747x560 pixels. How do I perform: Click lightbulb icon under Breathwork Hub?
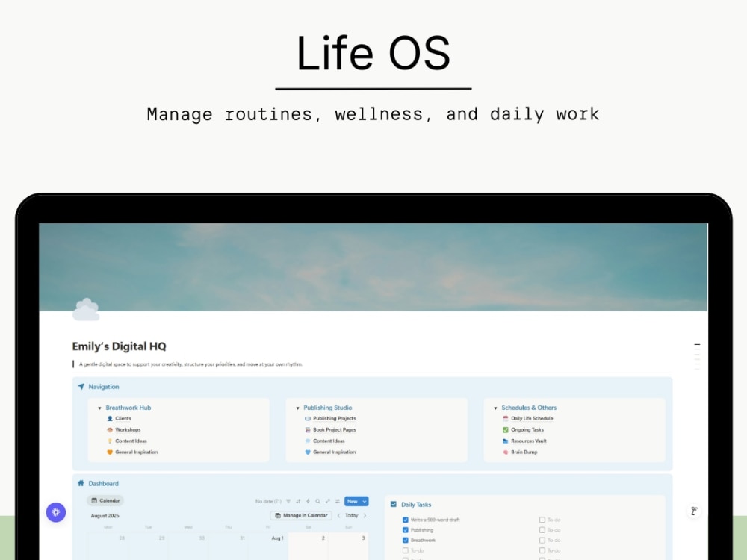tap(110, 441)
